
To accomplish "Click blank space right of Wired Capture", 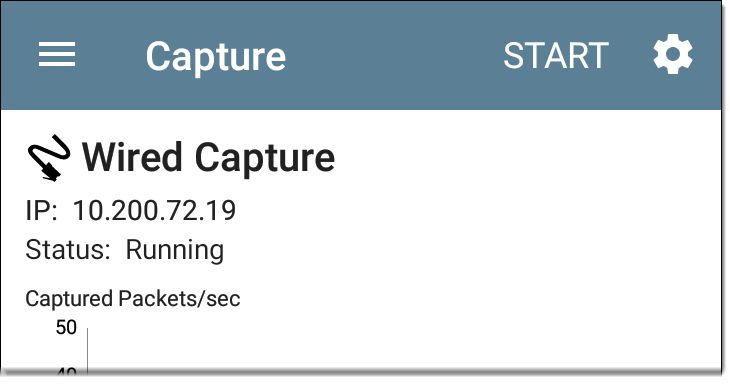I will coord(526,158).
